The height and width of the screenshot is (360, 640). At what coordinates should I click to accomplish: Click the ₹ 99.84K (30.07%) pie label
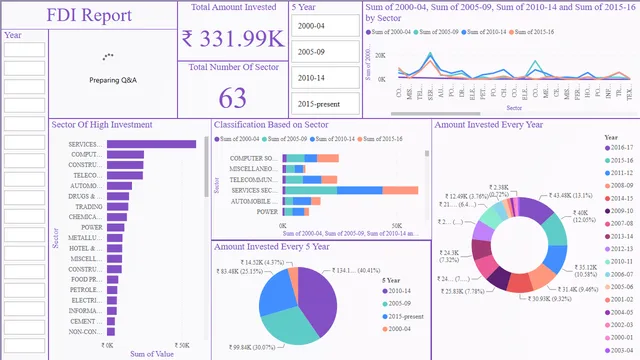[x=252, y=347]
